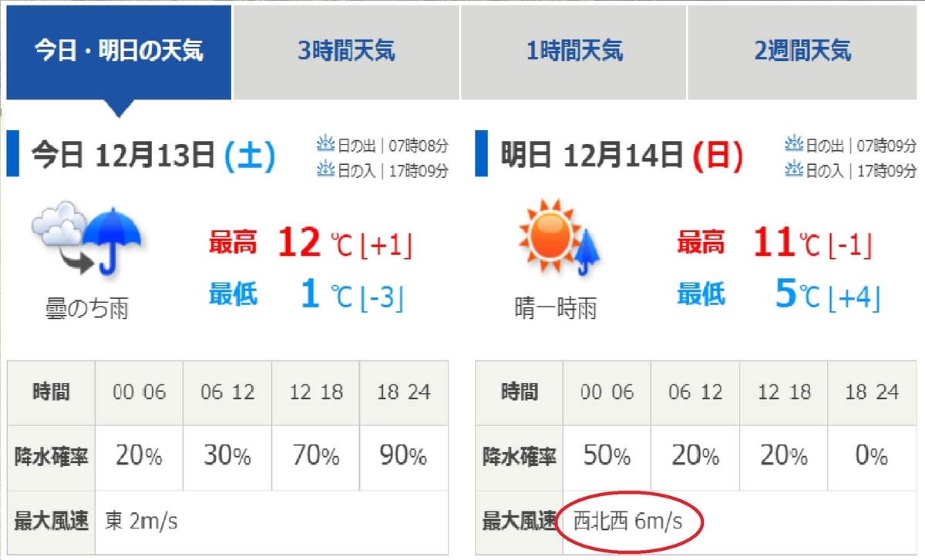Click tomorrow's sunny with rain weather icon
Image resolution: width=925 pixels, height=560 pixels.
pyautogui.click(x=558, y=238)
